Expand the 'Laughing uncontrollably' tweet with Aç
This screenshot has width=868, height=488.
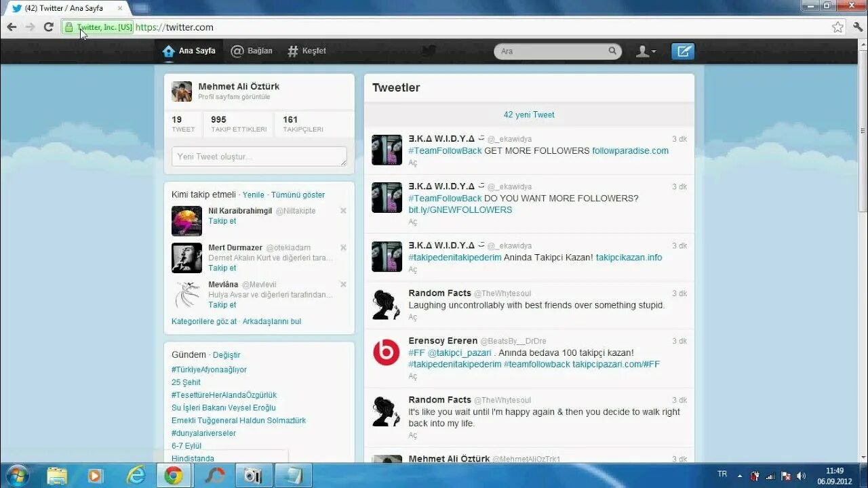pos(412,317)
